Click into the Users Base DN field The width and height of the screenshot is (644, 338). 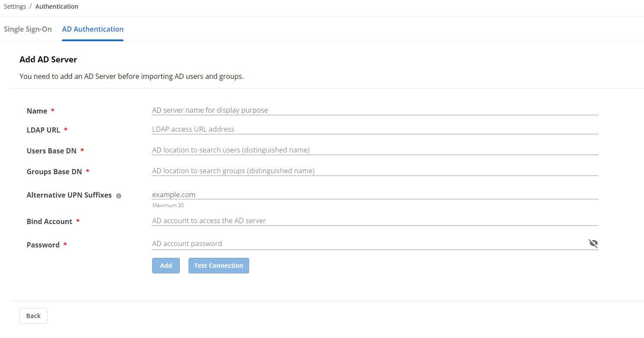point(375,150)
